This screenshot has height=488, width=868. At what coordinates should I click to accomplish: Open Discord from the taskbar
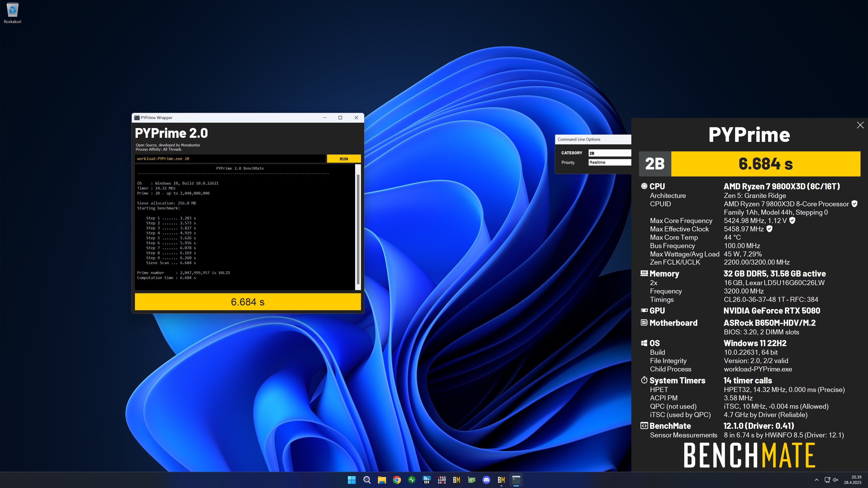tap(486, 480)
